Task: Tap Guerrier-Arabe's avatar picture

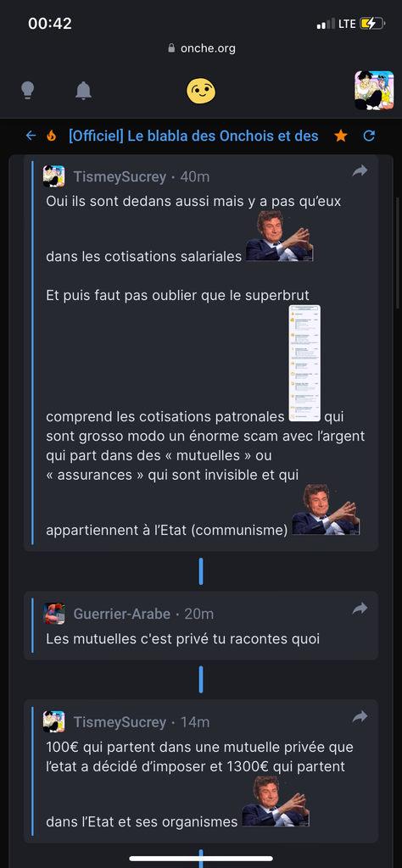Action: [54, 614]
